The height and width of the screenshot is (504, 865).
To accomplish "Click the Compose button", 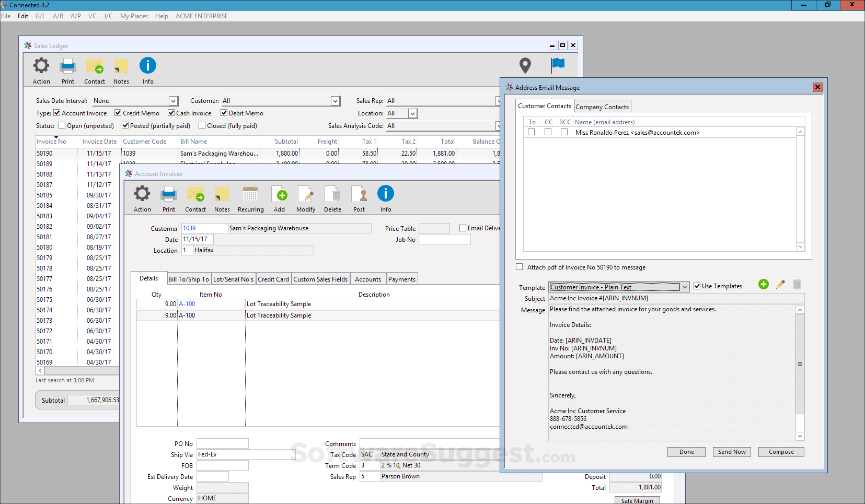I will click(781, 452).
